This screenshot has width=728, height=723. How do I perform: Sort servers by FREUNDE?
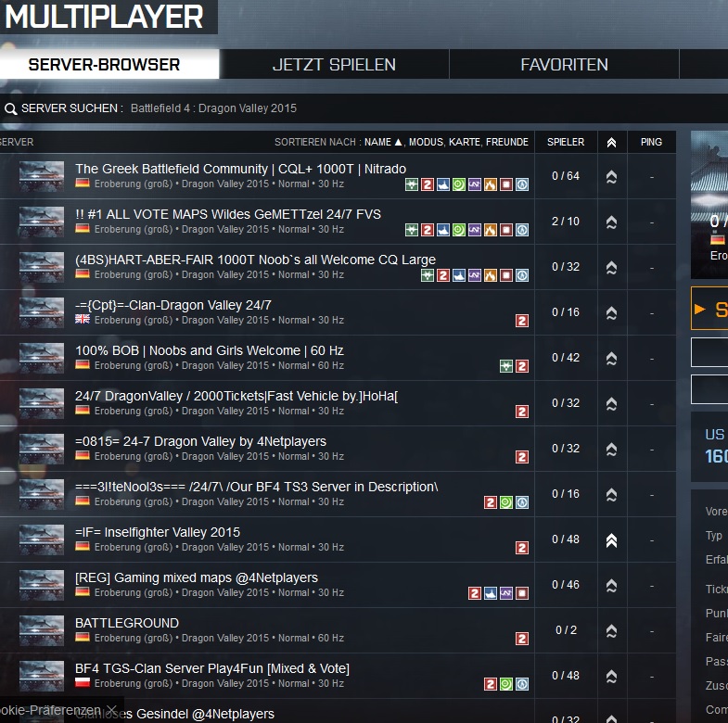point(507,142)
